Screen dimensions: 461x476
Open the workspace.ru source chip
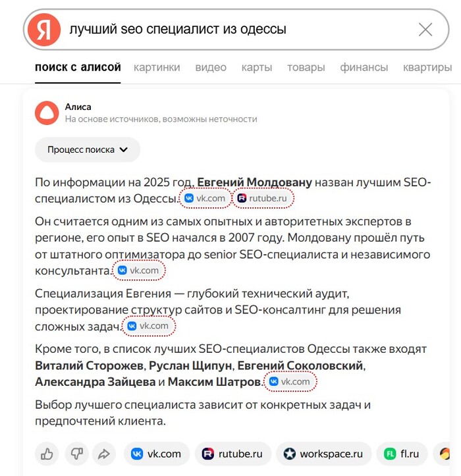323,454
